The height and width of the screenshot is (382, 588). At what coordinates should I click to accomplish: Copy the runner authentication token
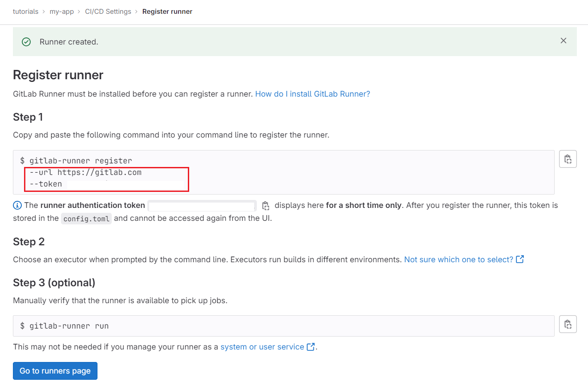click(x=266, y=206)
